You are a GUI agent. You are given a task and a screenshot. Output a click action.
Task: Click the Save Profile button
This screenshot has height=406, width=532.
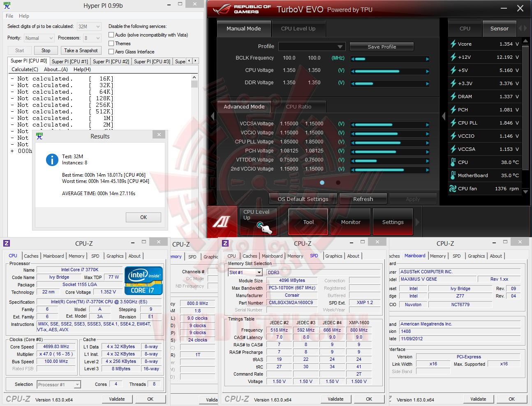tap(382, 47)
